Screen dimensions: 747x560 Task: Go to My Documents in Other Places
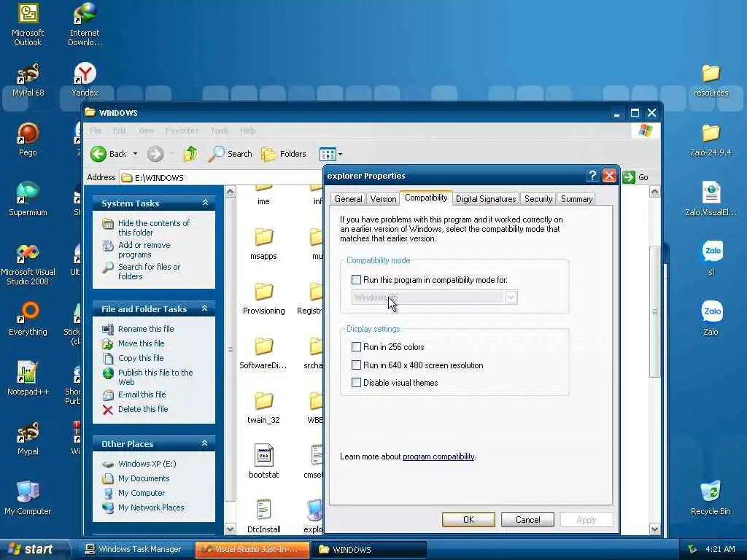pos(144,478)
